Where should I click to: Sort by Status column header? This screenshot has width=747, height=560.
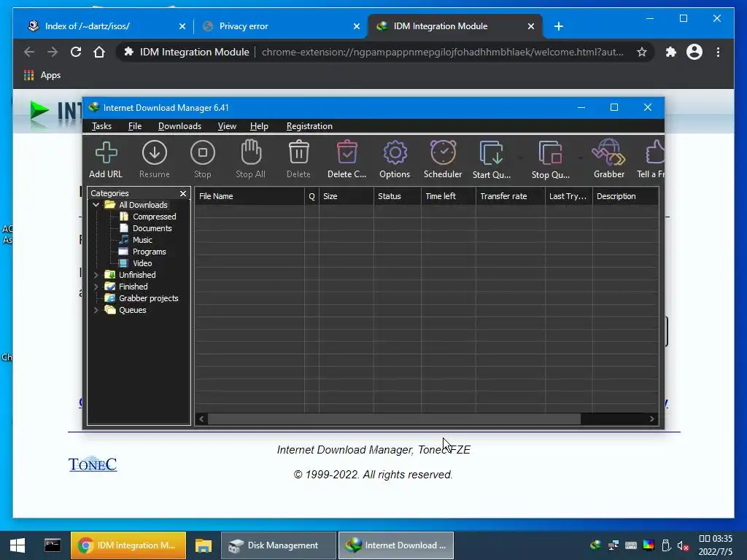398,196
